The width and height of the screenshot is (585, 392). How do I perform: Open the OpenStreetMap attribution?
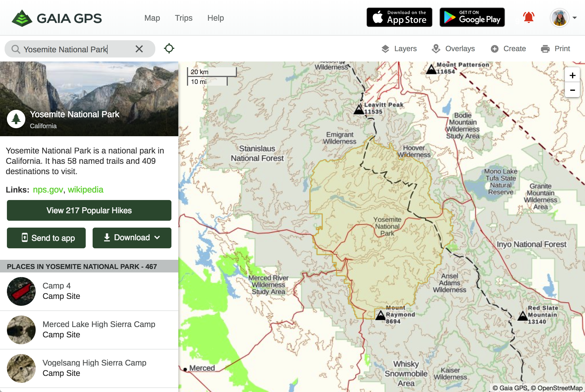(x=557, y=388)
